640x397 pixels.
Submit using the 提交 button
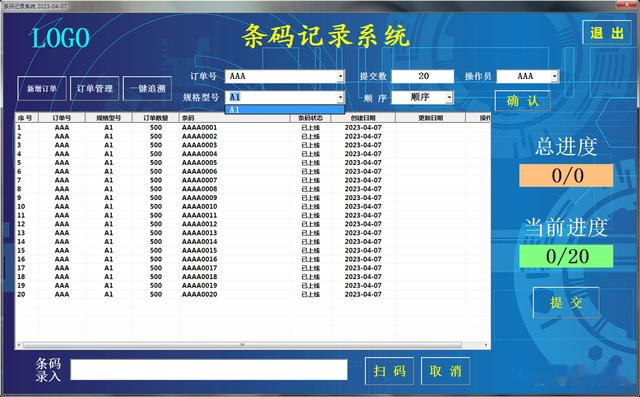pyautogui.click(x=567, y=302)
